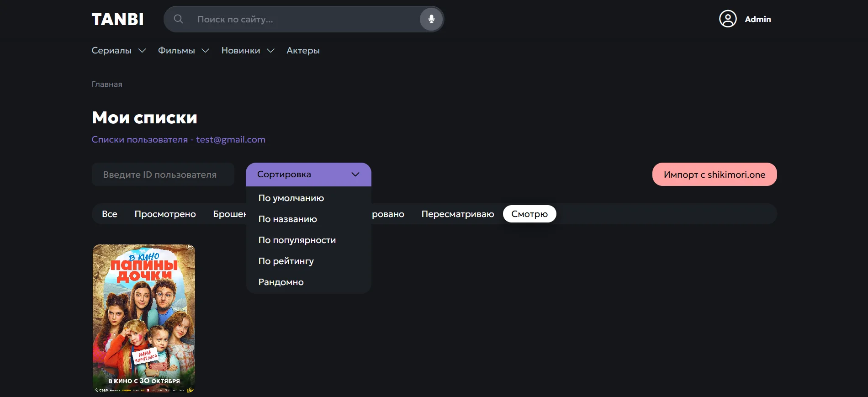Switch to the Все tab
Image resolution: width=868 pixels, height=397 pixels.
pyautogui.click(x=110, y=214)
